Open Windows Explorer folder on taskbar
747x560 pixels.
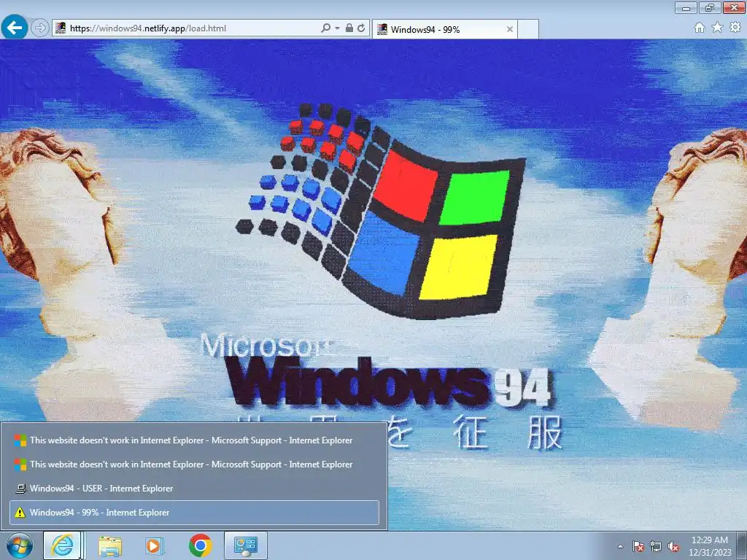[110, 545]
